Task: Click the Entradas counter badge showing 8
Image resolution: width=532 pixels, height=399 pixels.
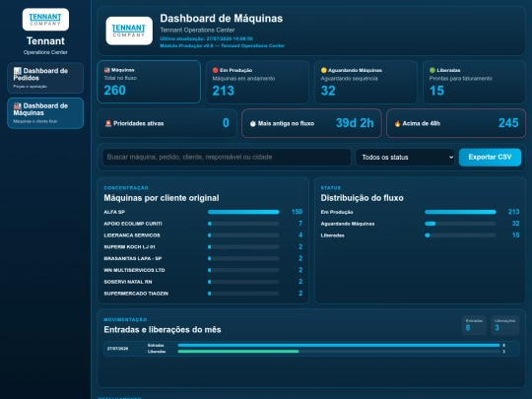Action: tap(474, 325)
